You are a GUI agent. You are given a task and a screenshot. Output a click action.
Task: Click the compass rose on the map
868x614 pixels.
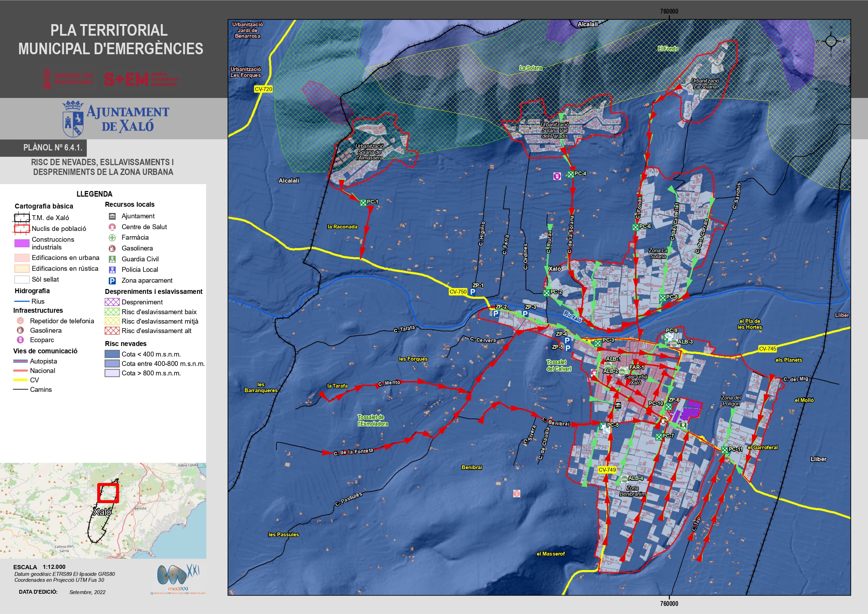point(831,41)
